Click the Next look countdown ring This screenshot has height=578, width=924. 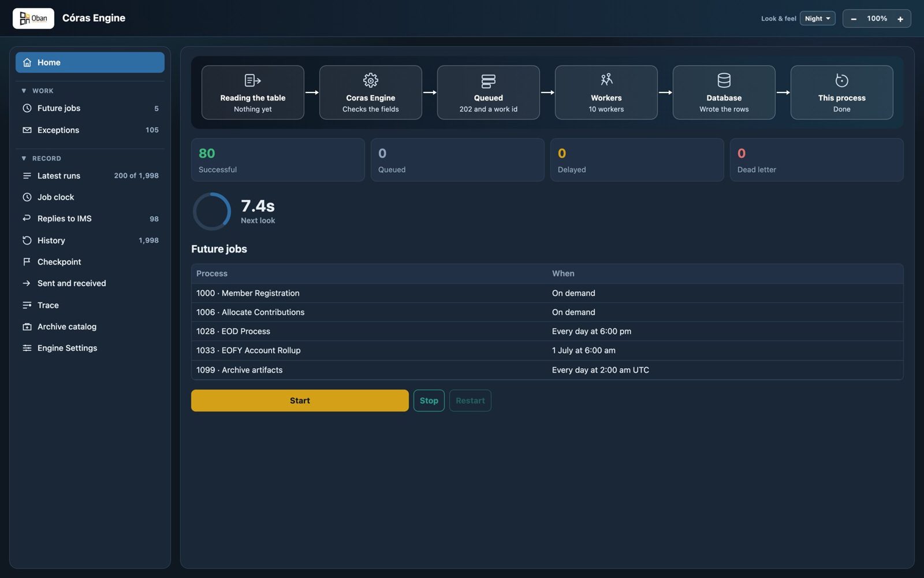coord(211,212)
